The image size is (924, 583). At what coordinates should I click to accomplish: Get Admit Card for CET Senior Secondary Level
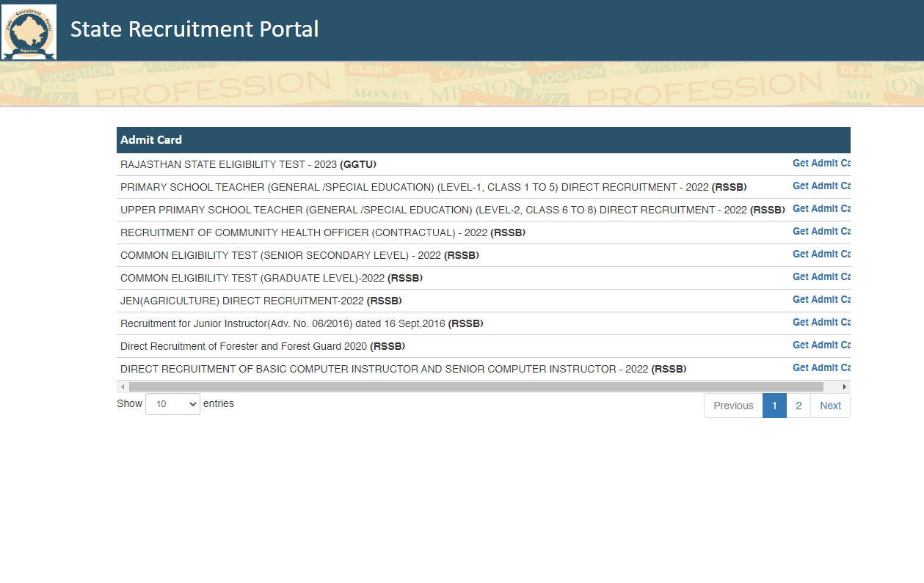(821, 254)
